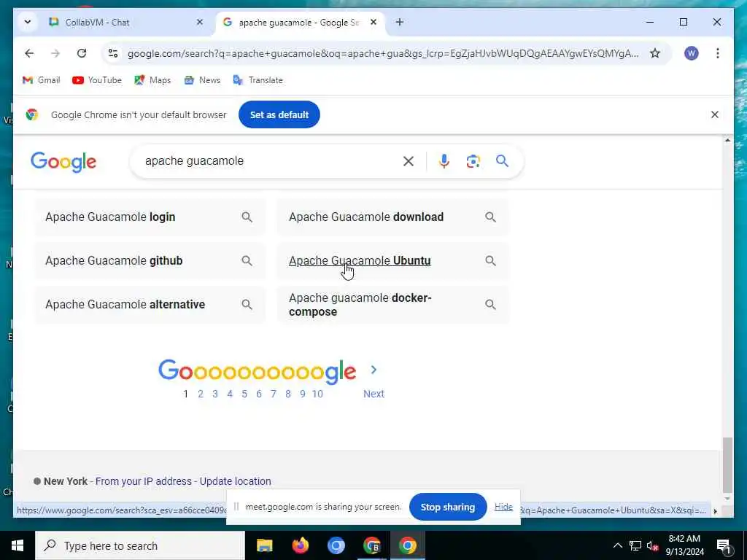
Task: Show hidden system tray icons
Action: [x=617, y=545]
